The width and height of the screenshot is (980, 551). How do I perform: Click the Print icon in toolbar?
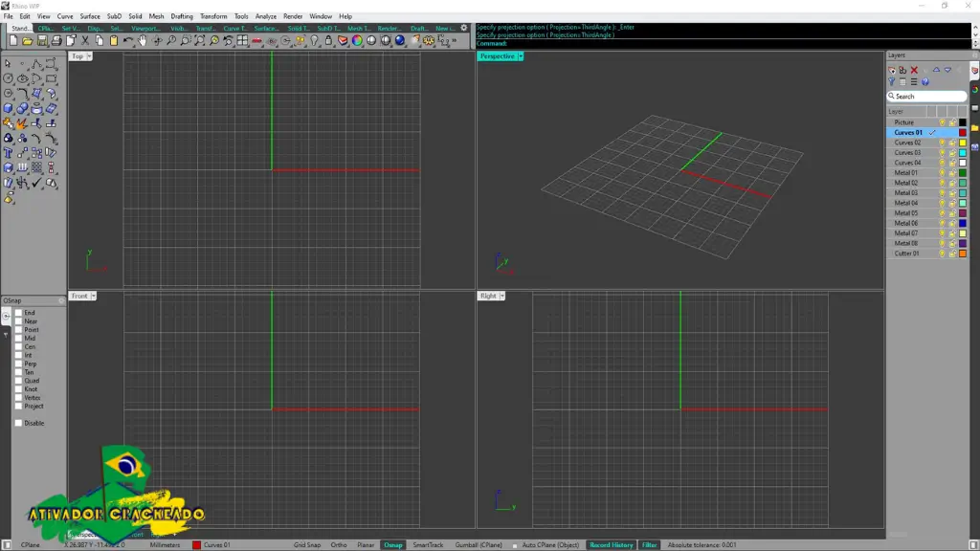pos(56,40)
